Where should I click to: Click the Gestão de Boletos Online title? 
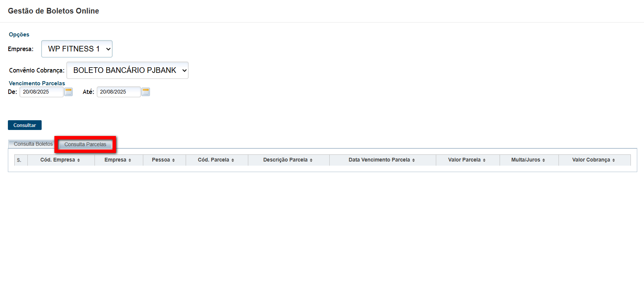(54, 11)
